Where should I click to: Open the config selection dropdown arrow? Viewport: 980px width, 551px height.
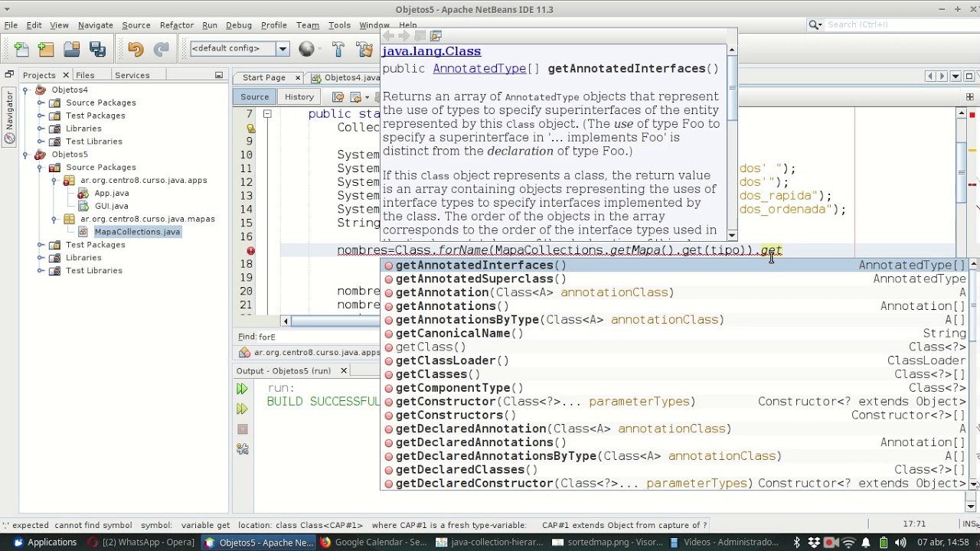[282, 48]
